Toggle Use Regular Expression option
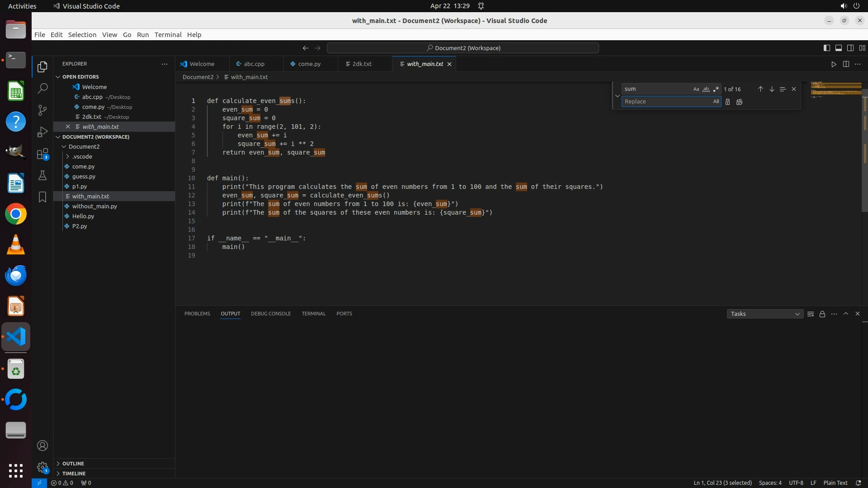Image resolution: width=868 pixels, height=488 pixels. coord(716,89)
